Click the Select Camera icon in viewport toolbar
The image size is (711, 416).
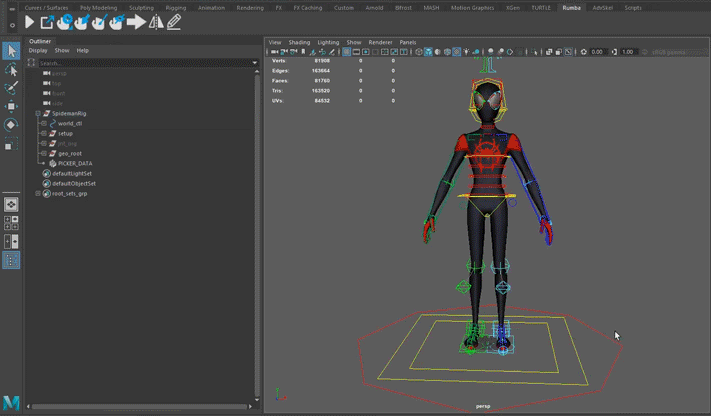(x=273, y=52)
